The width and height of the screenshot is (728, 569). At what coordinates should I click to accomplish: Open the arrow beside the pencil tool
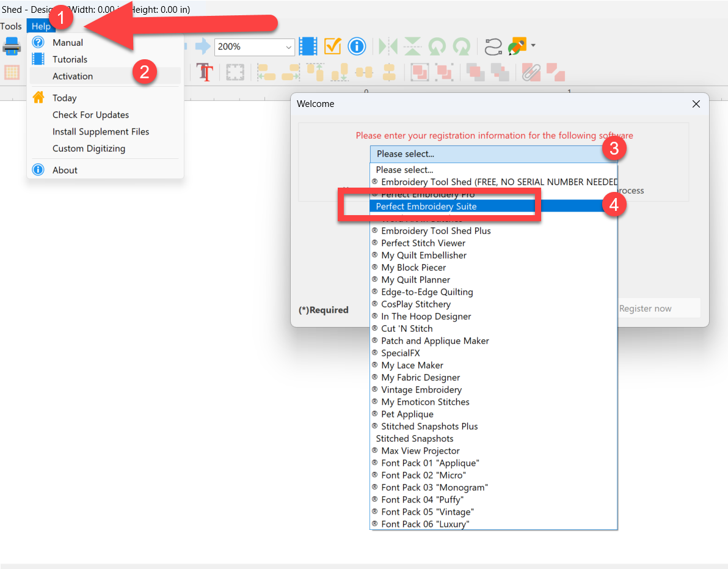click(x=533, y=45)
